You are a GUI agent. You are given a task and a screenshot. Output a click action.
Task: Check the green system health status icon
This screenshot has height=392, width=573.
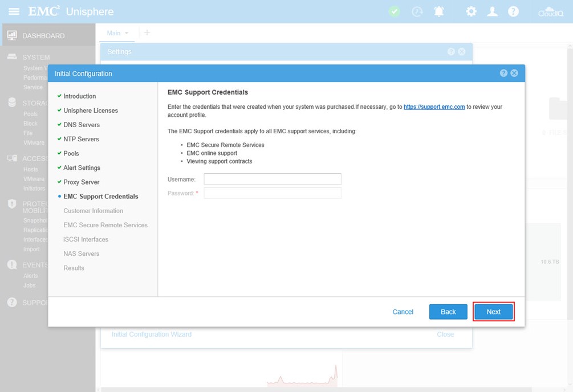pos(394,12)
